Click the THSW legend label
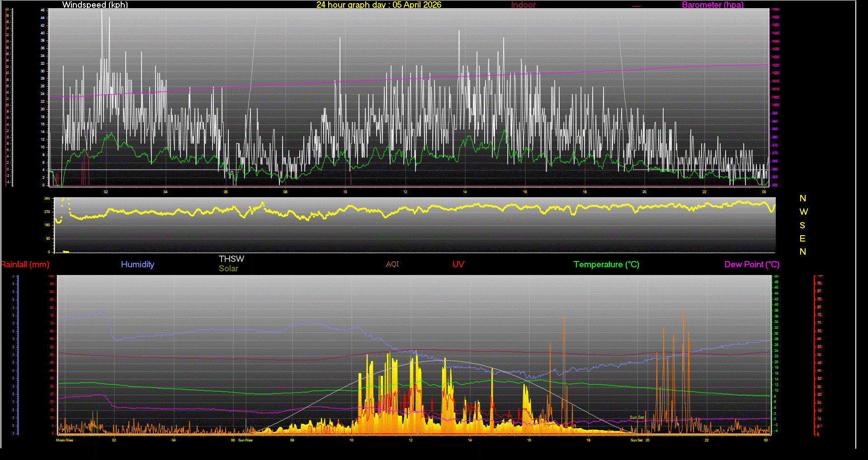The width and height of the screenshot is (868, 460). coord(231,259)
